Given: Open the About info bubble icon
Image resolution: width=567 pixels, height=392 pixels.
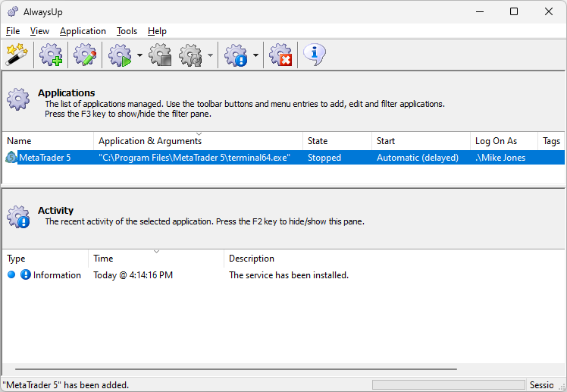Looking at the screenshot, I should pyautogui.click(x=315, y=55).
